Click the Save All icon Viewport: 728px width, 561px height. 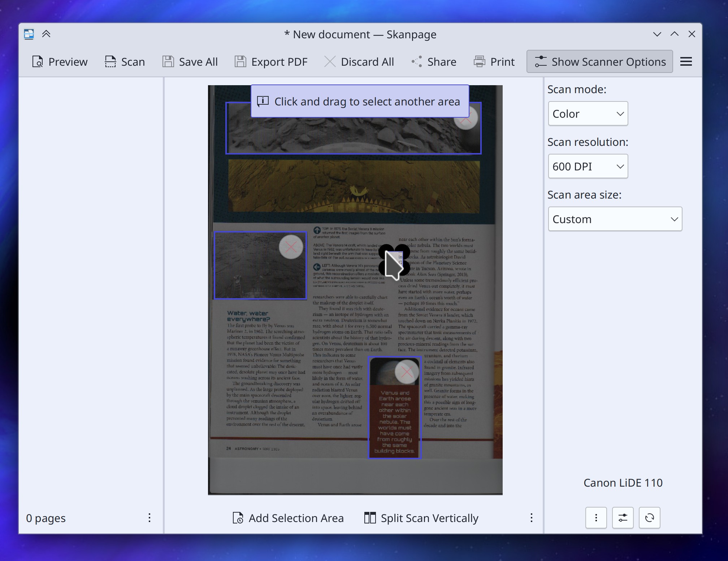pyautogui.click(x=168, y=61)
